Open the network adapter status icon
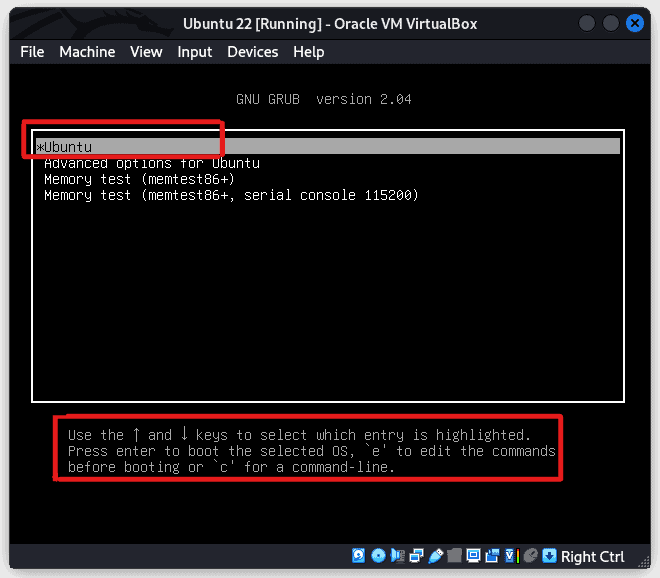This screenshot has height=578, width=660. 416,556
